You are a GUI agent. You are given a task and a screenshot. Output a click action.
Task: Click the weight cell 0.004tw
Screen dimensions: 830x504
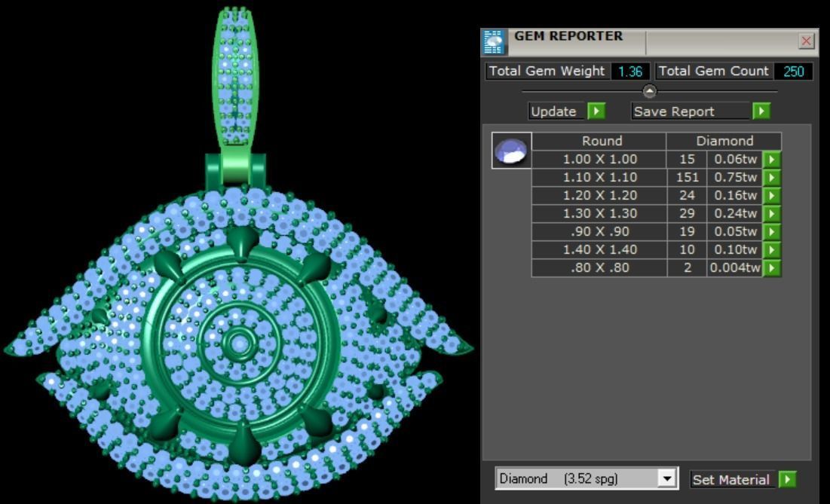(x=735, y=267)
